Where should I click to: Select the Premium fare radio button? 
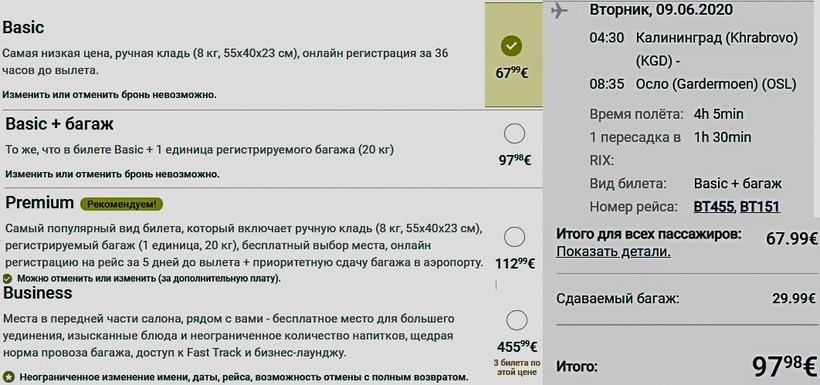click(515, 237)
